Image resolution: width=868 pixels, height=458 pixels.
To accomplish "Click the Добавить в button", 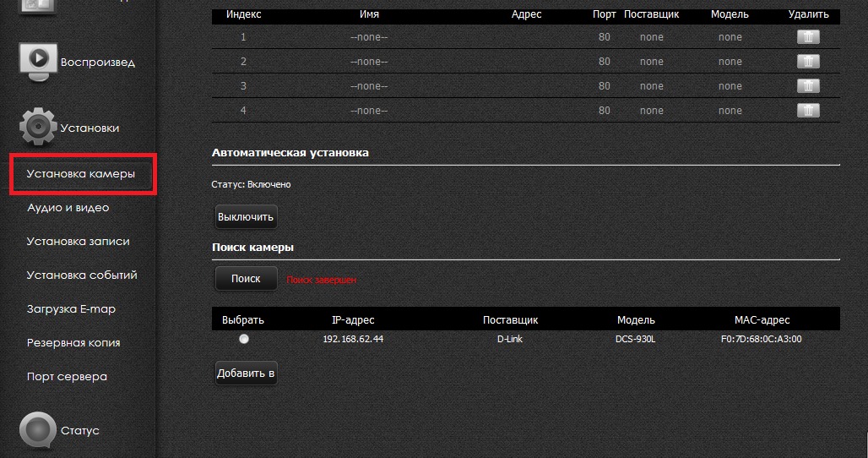I will (246, 373).
